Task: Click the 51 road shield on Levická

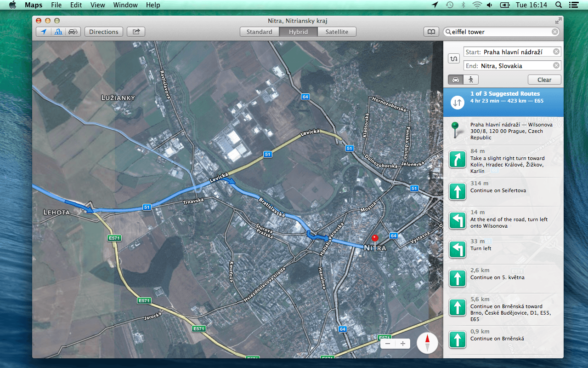Action: coord(267,154)
